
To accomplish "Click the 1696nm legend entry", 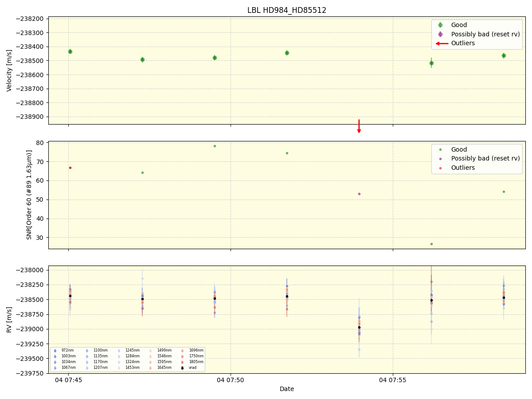I will (192, 350).
